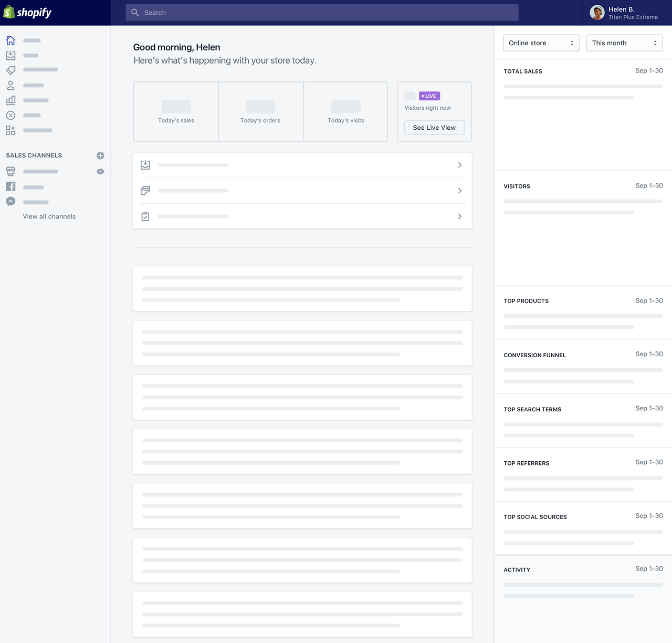Viewport: 672px width, 643px height.
Task: Click the See Live View button
Action: point(434,128)
